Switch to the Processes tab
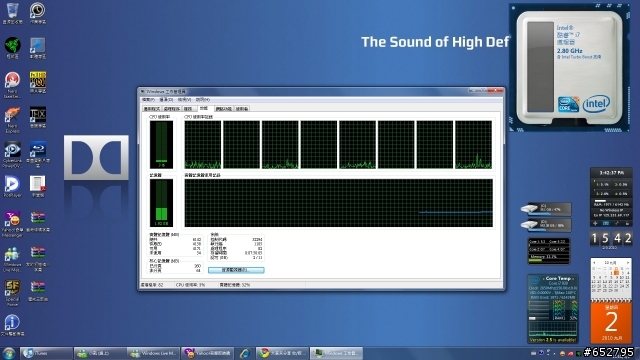 171,109
